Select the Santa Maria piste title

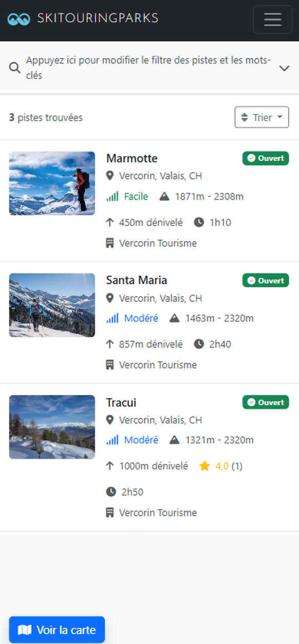pyautogui.click(x=136, y=280)
